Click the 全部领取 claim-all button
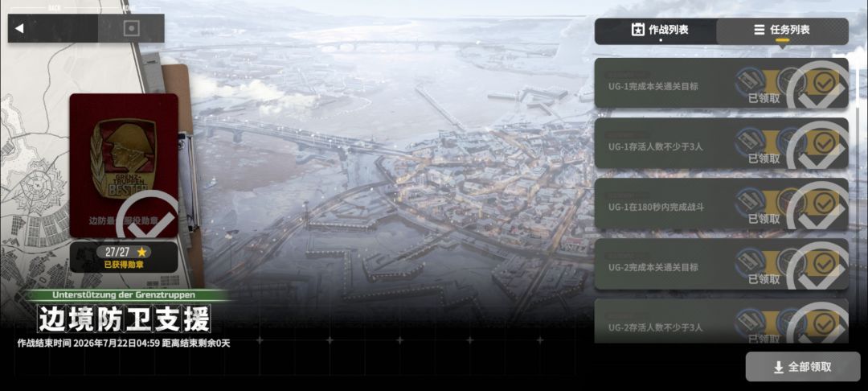The width and height of the screenshot is (868, 391). coord(805,367)
